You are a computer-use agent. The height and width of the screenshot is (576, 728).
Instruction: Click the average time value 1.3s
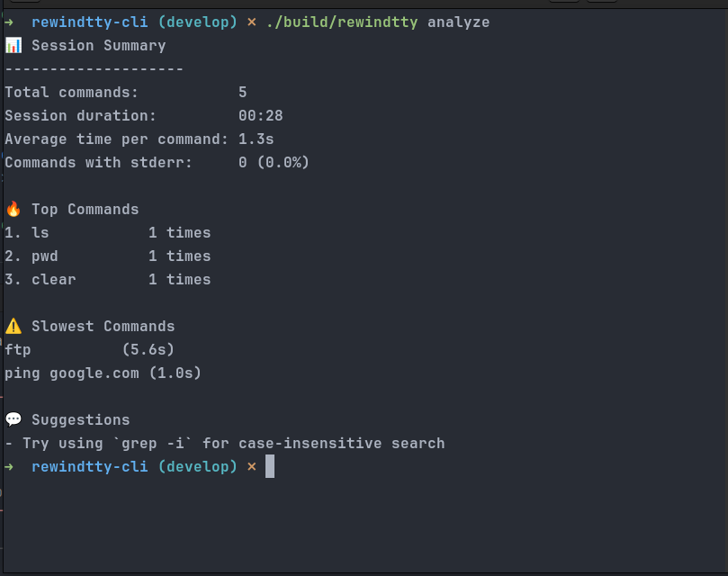click(256, 139)
